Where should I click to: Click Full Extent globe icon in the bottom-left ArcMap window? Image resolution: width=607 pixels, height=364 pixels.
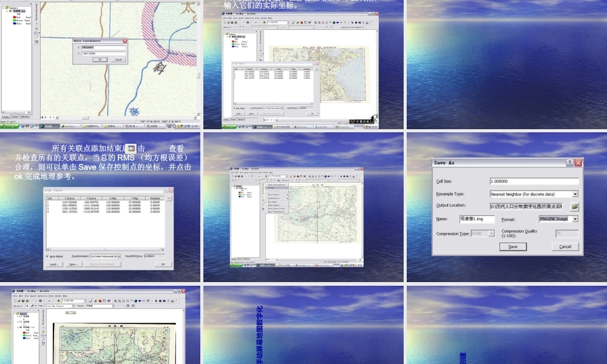(x=136, y=301)
